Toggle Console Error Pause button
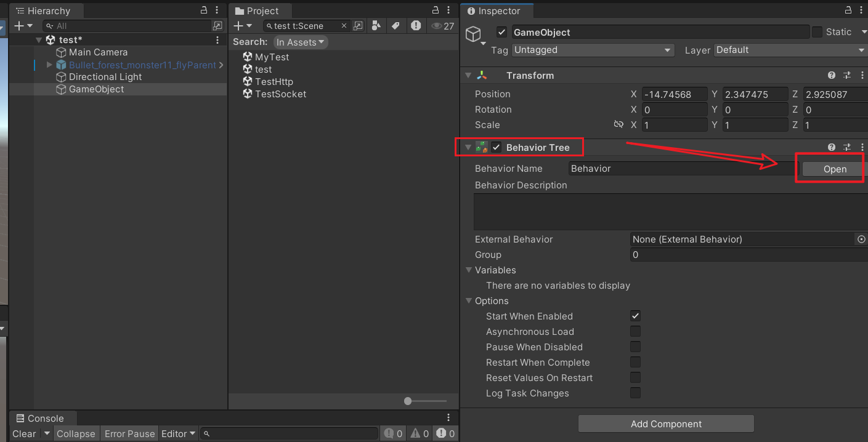Viewport: 868px width, 442px height. tap(130, 433)
